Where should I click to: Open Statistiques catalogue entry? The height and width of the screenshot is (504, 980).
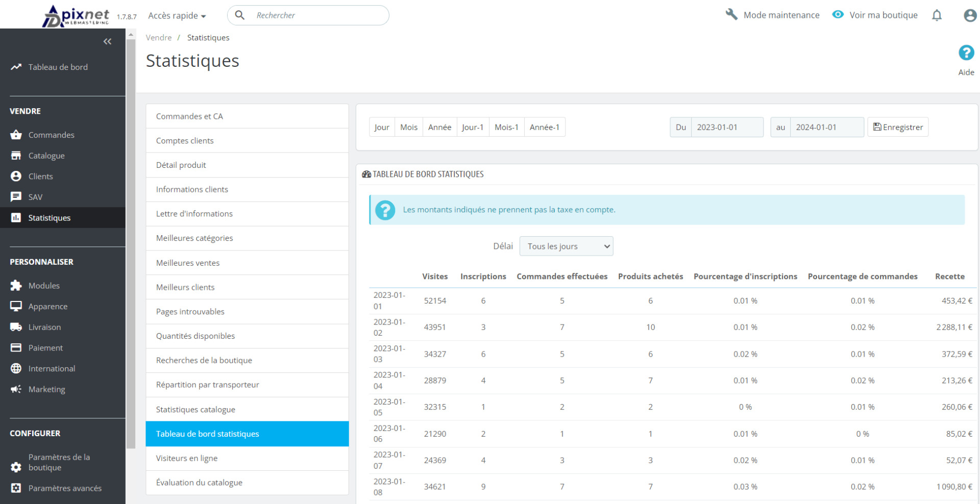pyautogui.click(x=247, y=409)
